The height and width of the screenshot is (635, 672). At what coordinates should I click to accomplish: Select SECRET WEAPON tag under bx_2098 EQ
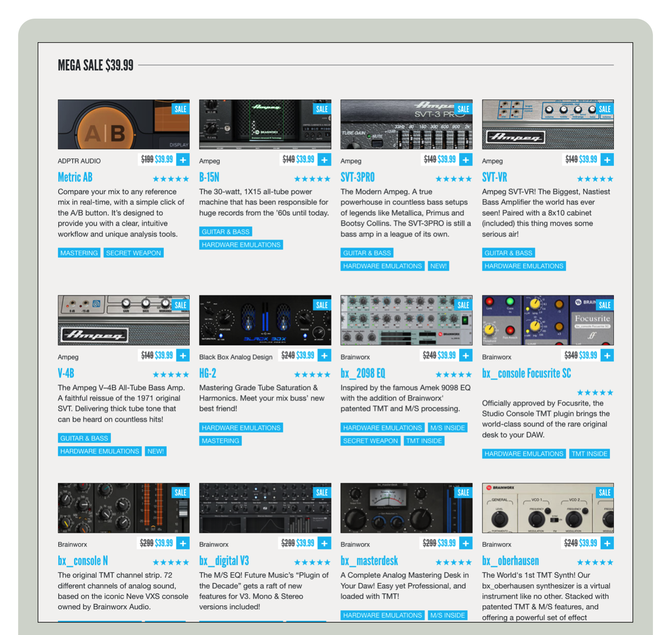tap(371, 441)
